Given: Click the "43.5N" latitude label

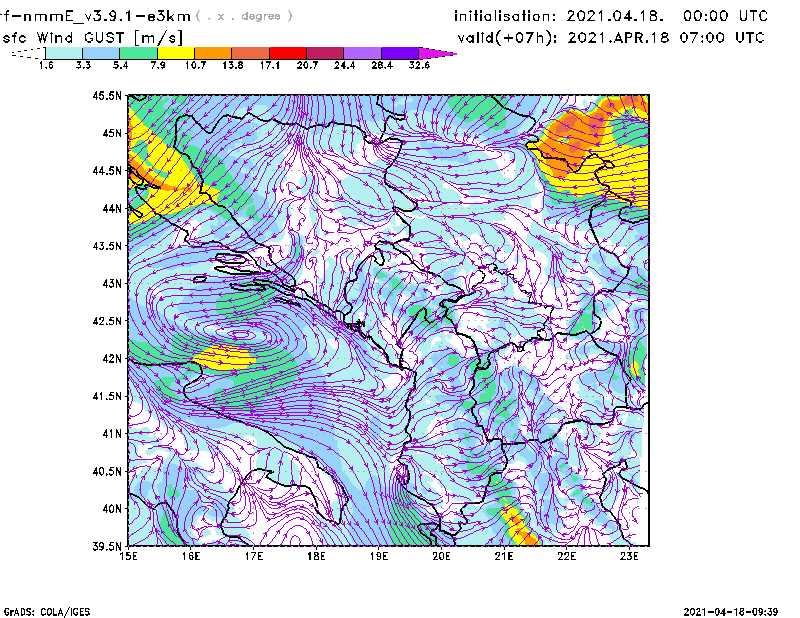Looking at the screenshot, I should click(x=107, y=246).
